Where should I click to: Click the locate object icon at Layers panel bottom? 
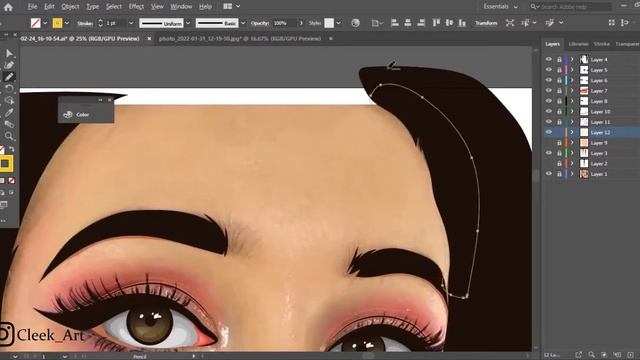click(591, 355)
